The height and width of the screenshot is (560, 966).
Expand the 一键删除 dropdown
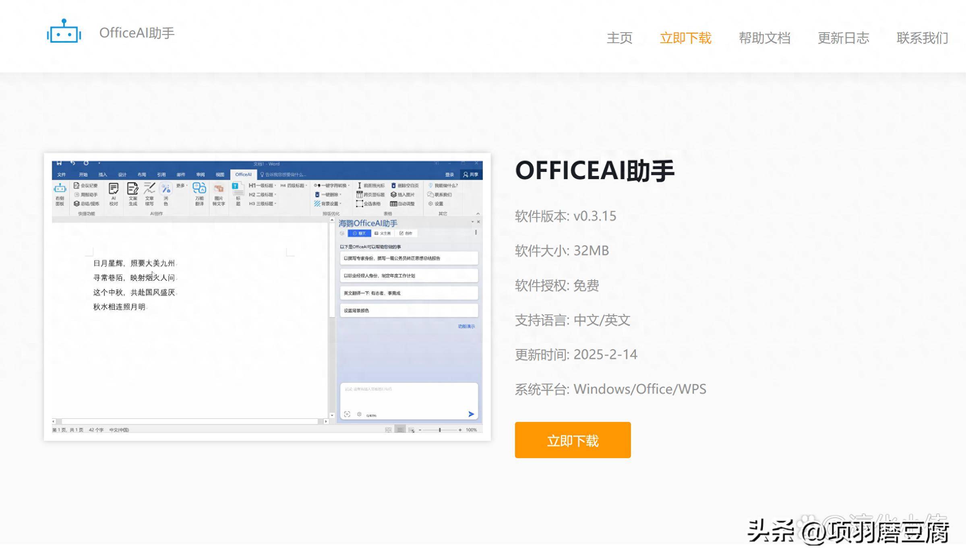click(x=328, y=195)
